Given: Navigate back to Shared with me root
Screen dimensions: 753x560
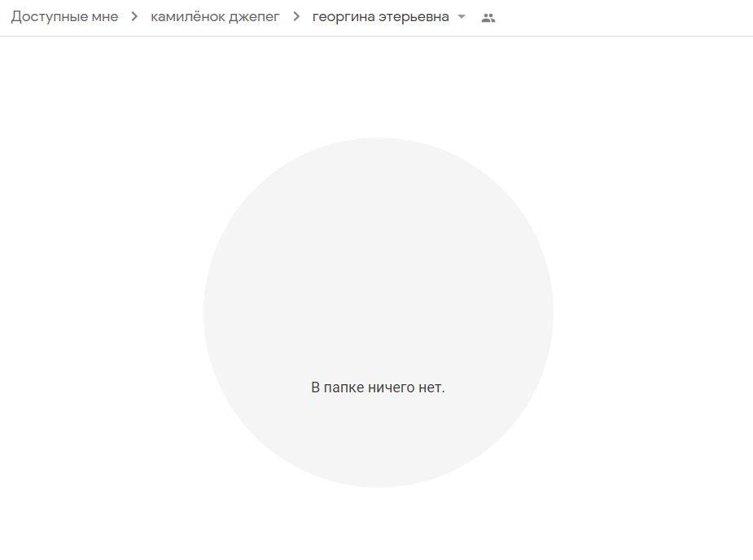Looking at the screenshot, I should [64, 17].
